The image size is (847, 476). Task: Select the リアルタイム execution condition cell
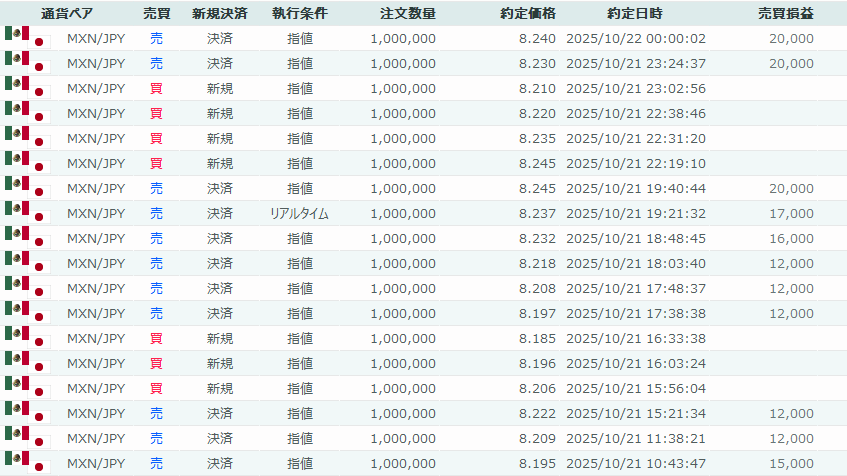pyautogui.click(x=299, y=213)
